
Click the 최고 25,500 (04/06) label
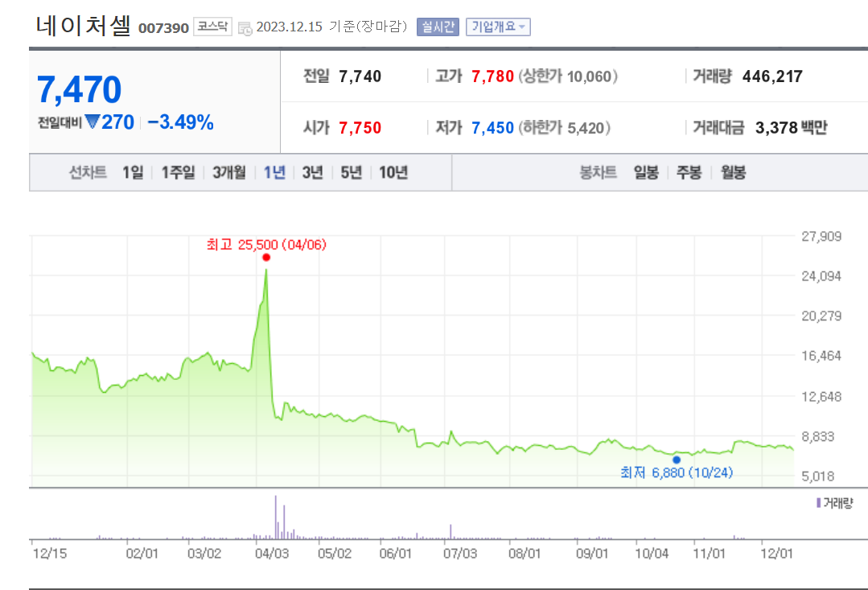[x=266, y=245]
